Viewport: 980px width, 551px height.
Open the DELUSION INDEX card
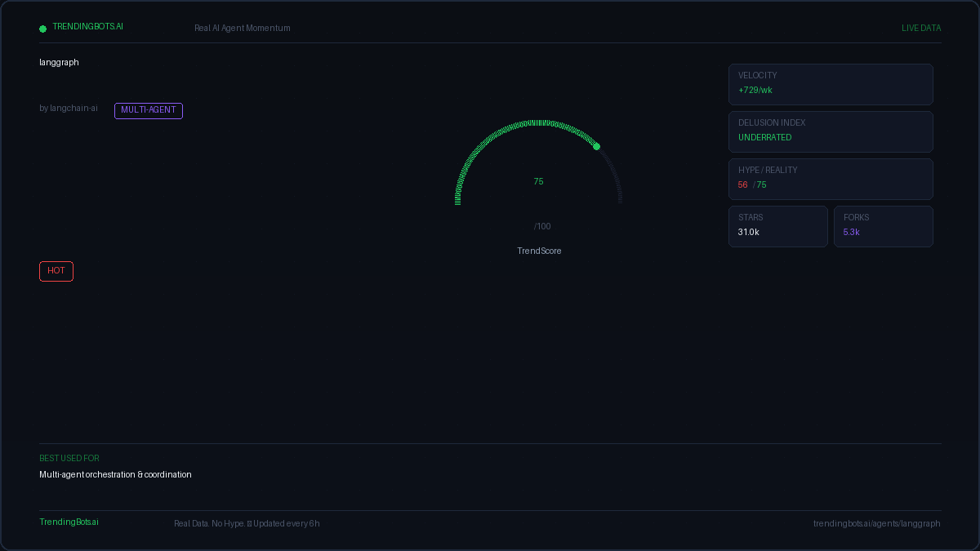point(831,131)
